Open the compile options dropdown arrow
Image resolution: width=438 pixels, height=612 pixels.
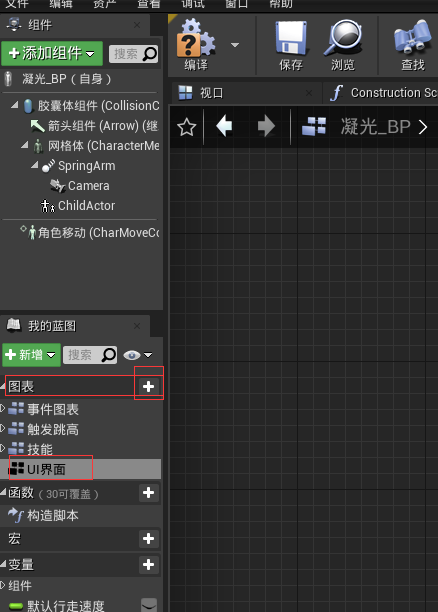[x=235, y=45]
